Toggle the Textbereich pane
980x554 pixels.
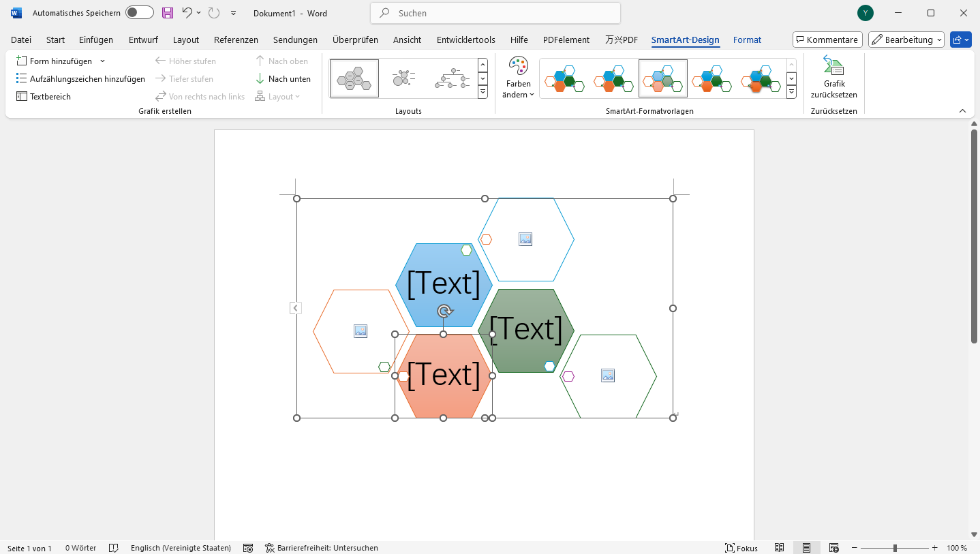click(x=44, y=96)
